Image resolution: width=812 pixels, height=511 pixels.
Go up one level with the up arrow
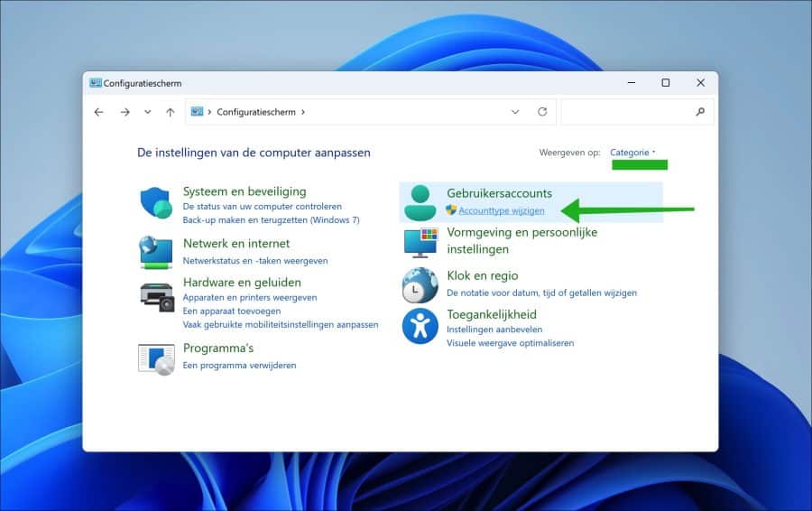171,112
